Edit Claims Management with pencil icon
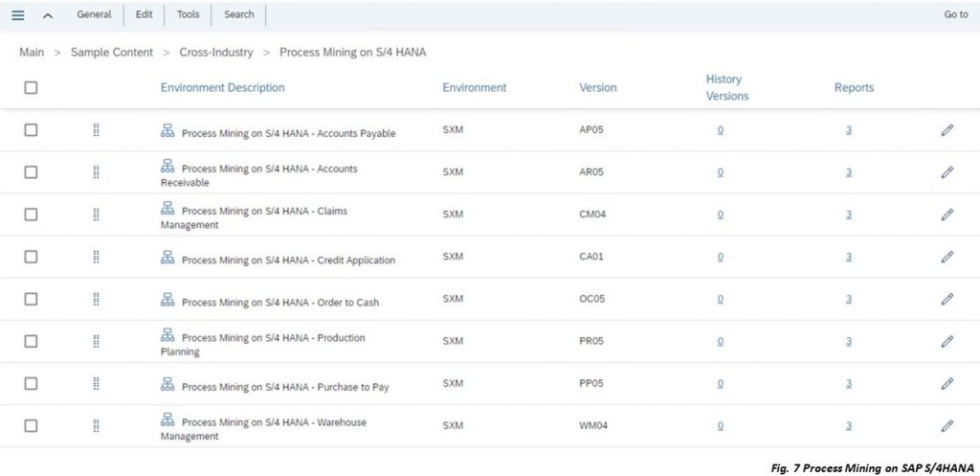The image size is (980, 476). point(947,215)
